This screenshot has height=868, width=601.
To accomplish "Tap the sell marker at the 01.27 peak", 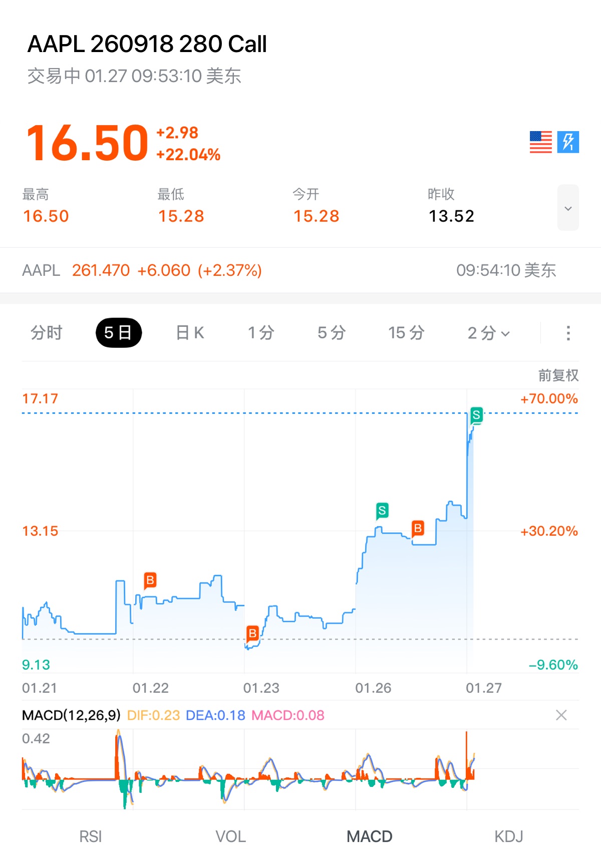I will click(x=476, y=415).
